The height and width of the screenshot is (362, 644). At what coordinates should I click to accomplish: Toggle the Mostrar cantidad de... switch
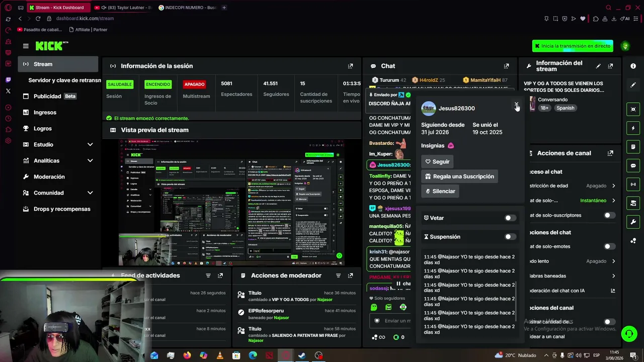[x=609, y=322]
